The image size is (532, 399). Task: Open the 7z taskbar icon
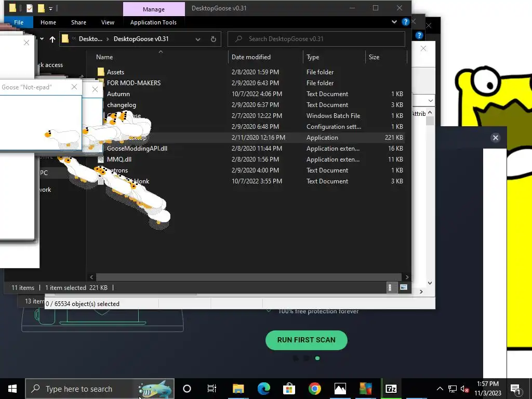coord(391,389)
